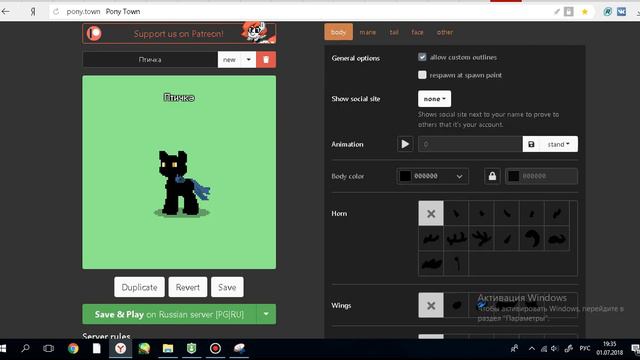
Task: Open the green shield taskbar app
Action: pos(191,349)
